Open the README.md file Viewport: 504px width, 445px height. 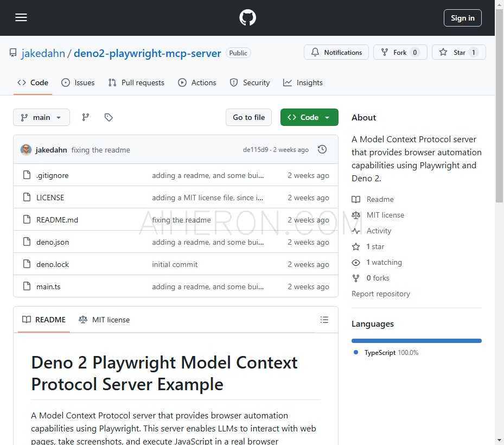(x=57, y=220)
